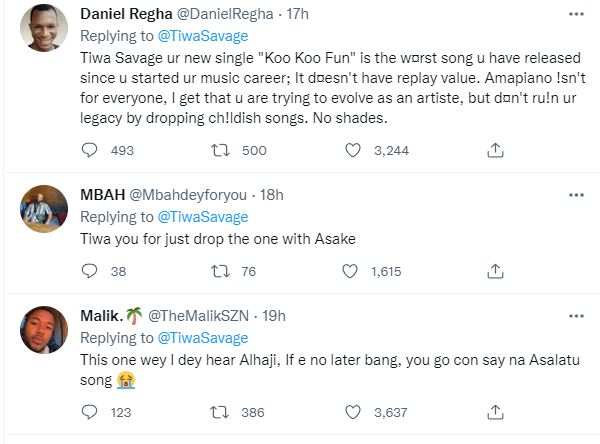Open more options on Daniel Regha's tweet
600x444 pixels.
(x=576, y=15)
